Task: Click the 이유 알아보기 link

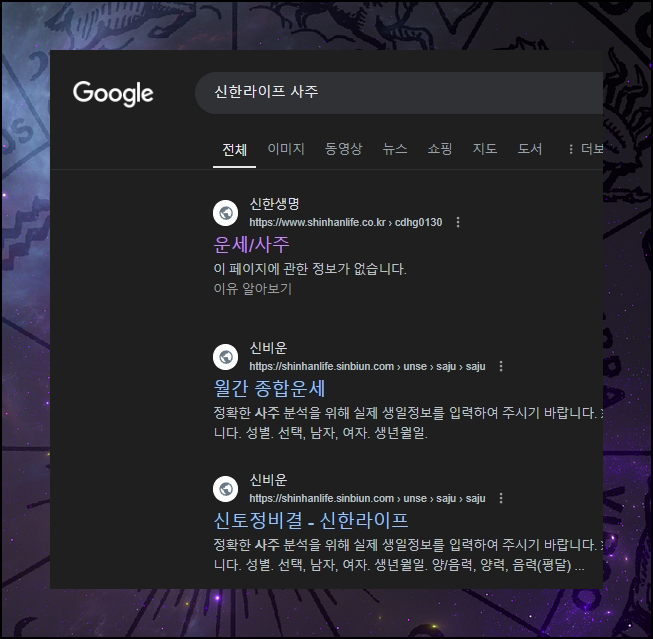Action: tap(252, 289)
